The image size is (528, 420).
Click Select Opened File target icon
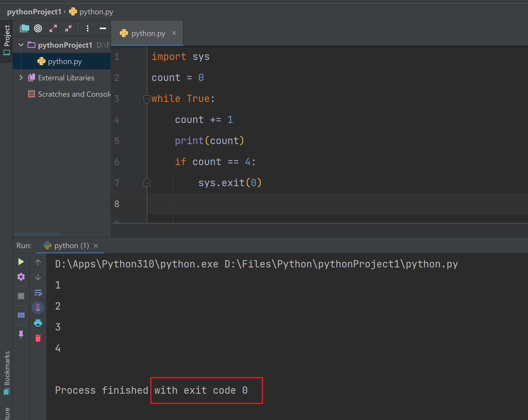click(38, 28)
